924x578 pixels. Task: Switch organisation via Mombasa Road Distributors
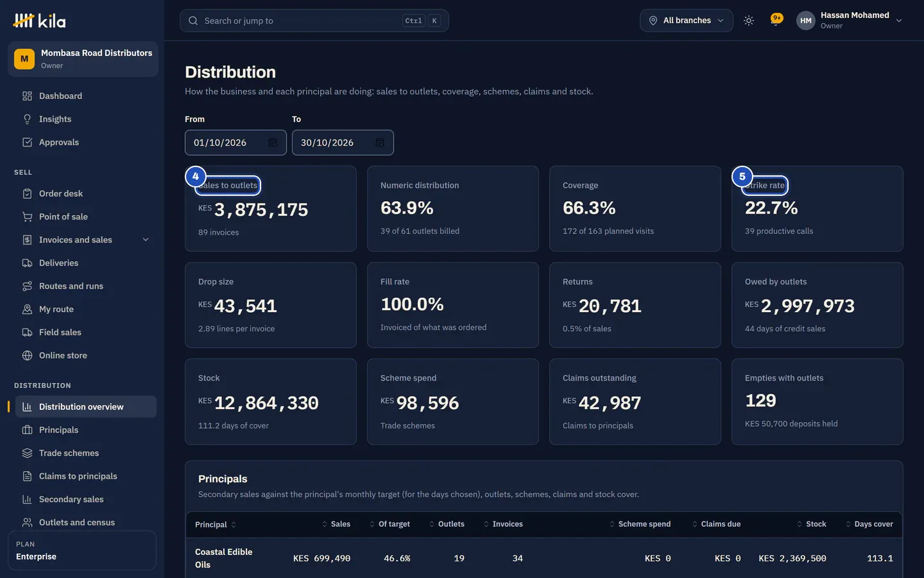[x=83, y=59]
